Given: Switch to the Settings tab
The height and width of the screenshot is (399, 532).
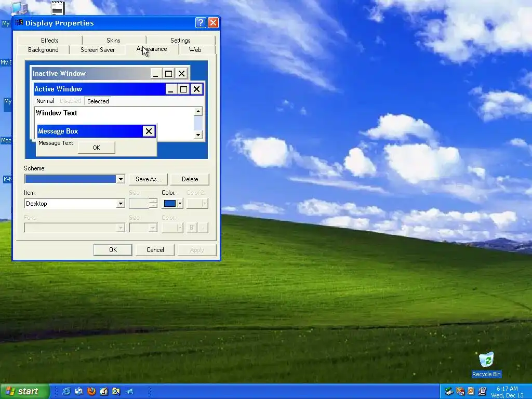Looking at the screenshot, I should pyautogui.click(x=180, y=41).
